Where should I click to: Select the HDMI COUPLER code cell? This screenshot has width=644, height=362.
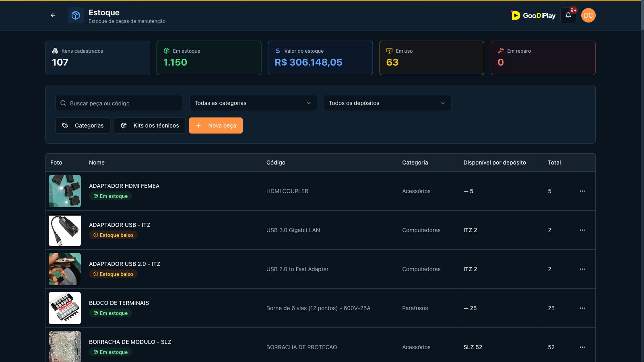pyautogui.click(x=287, y=191)
